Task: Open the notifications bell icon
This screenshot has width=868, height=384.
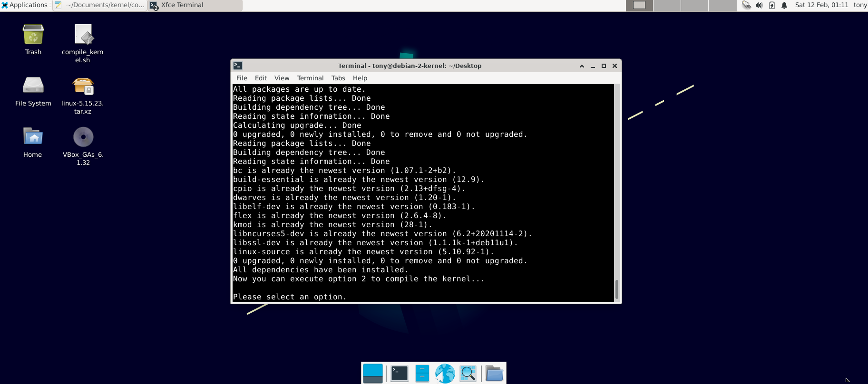Action: pyautogui.click(x=784, y=5)
